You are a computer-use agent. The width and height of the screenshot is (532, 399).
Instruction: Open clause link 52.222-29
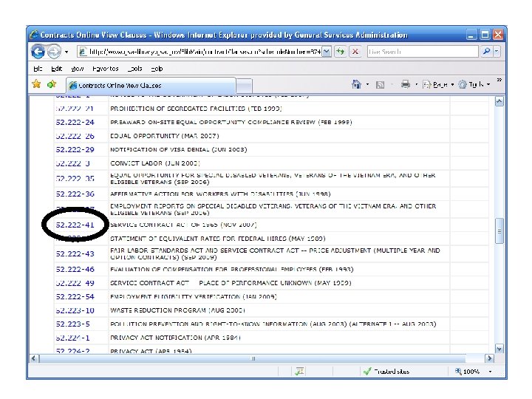tap(75, 149)
